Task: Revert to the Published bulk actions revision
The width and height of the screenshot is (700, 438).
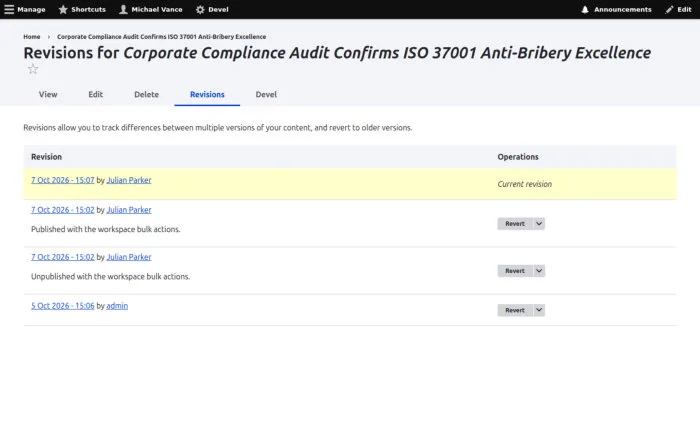Action: point(515,224)
